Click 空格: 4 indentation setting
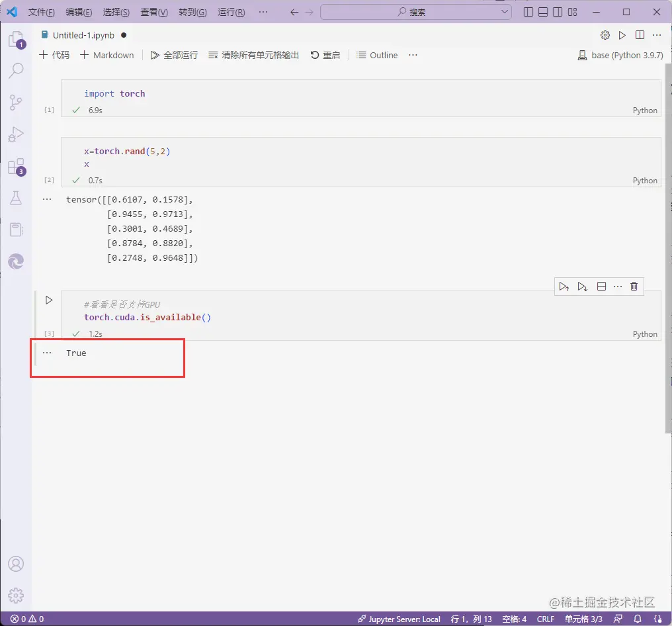This screenshot has height=626, width=672. (x=514, y=619)
